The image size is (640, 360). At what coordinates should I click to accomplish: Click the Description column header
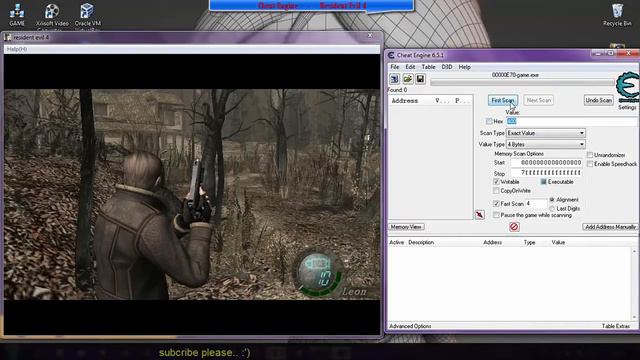421,242
